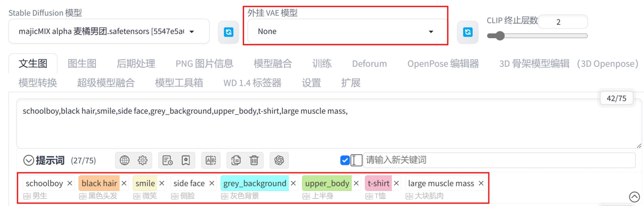Collapse the 提示词 section
Image resolution: width=644 pixels, height=206 pixels.
(29, 161)
